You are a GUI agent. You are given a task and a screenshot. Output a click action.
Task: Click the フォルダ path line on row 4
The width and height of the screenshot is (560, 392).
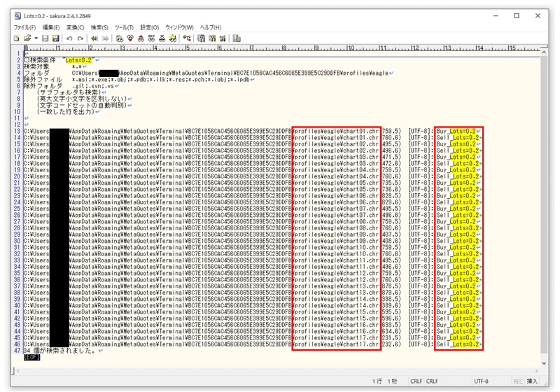(209, 73)
